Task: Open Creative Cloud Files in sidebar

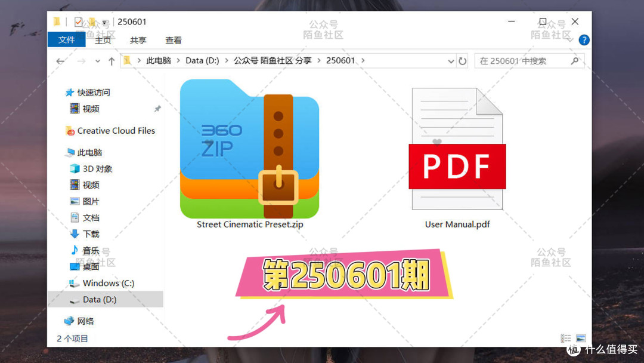Action: [x=116, y=131]
